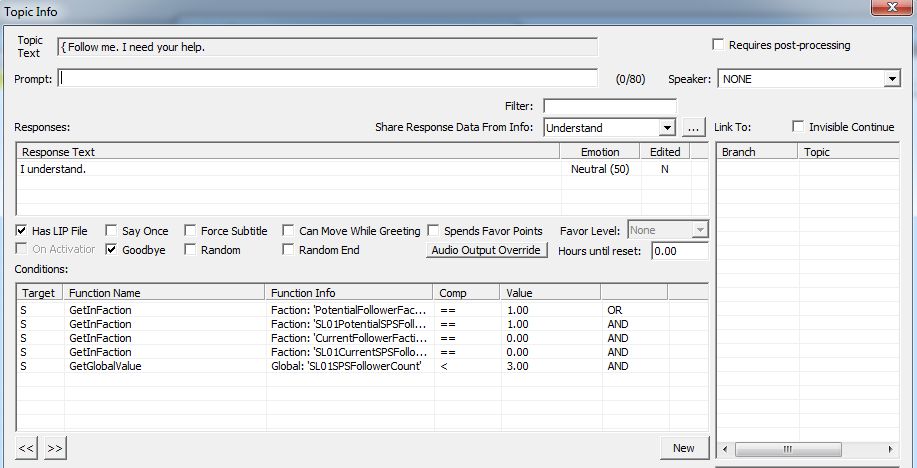Viewport: 917px width, 468px height.
Task: Enable the Say Once checkbox
Action: pos(111,230)
